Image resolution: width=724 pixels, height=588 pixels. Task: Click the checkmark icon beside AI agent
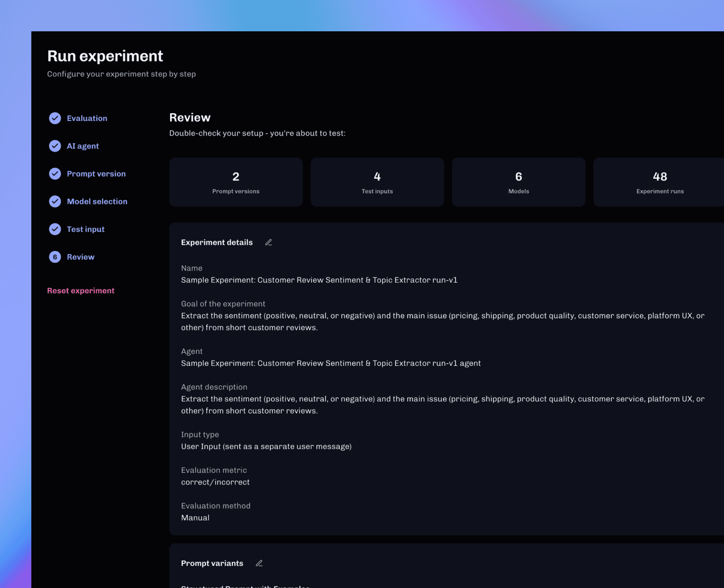(x=55, y=146)
